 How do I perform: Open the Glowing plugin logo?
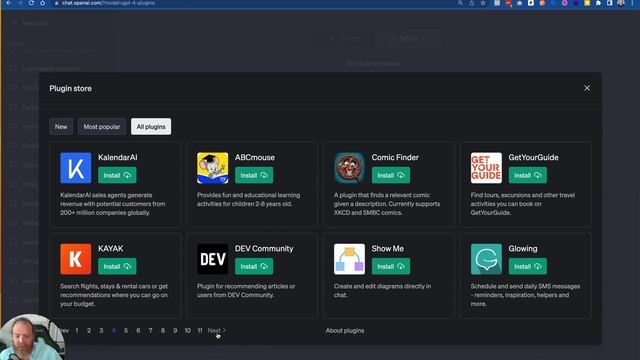pos(486,259)
